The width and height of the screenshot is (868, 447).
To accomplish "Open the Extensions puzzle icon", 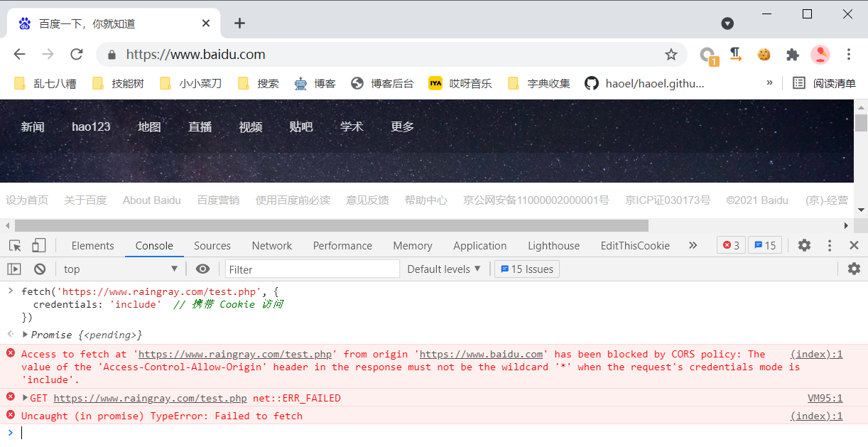I will point(793,55).
